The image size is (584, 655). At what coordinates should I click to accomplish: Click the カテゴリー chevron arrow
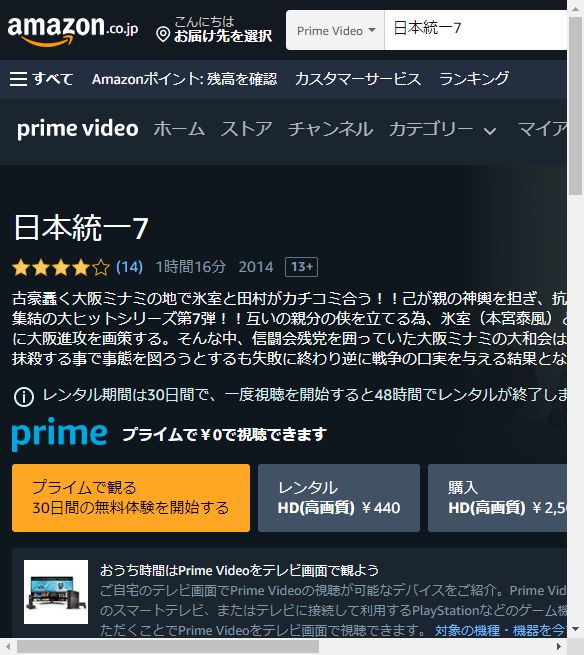click(490, 131)
